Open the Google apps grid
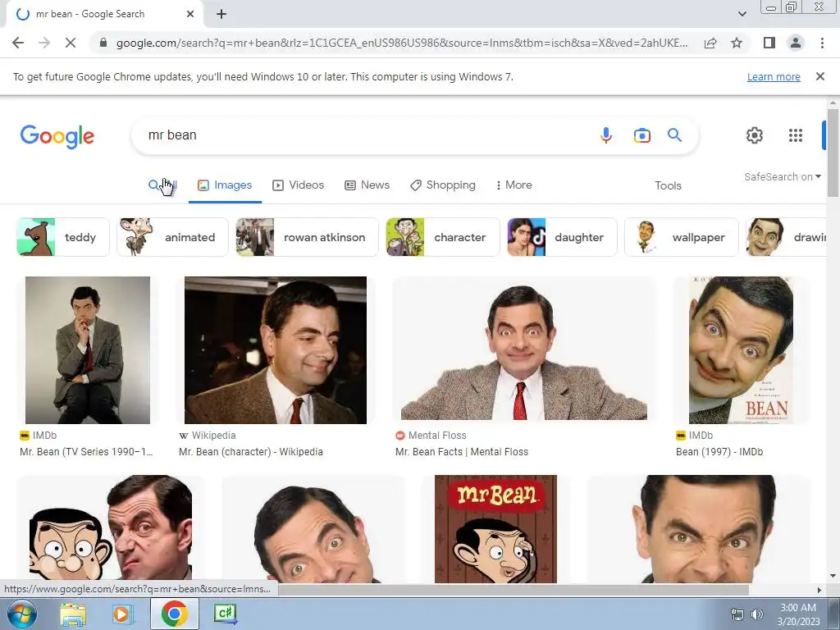The image size is (840, 630). (x=796, y=135)
